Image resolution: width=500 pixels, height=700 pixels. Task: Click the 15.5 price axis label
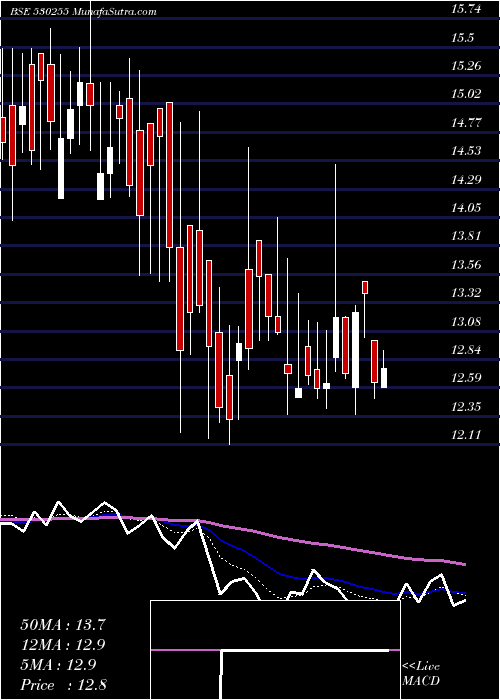point(462,38)
